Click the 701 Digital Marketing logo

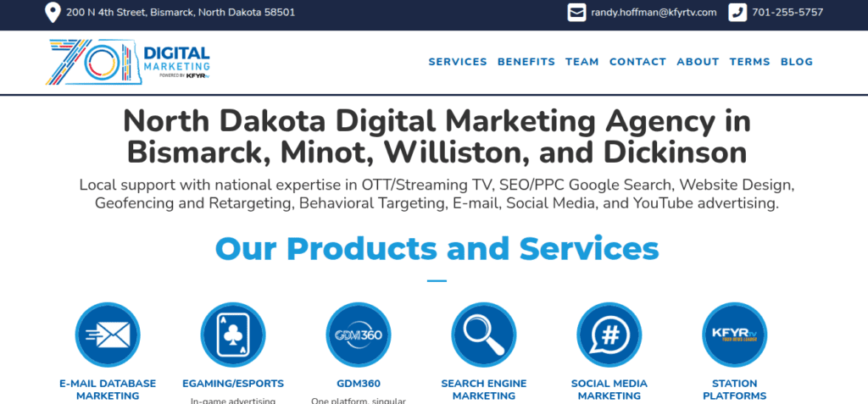pos(129,62)
